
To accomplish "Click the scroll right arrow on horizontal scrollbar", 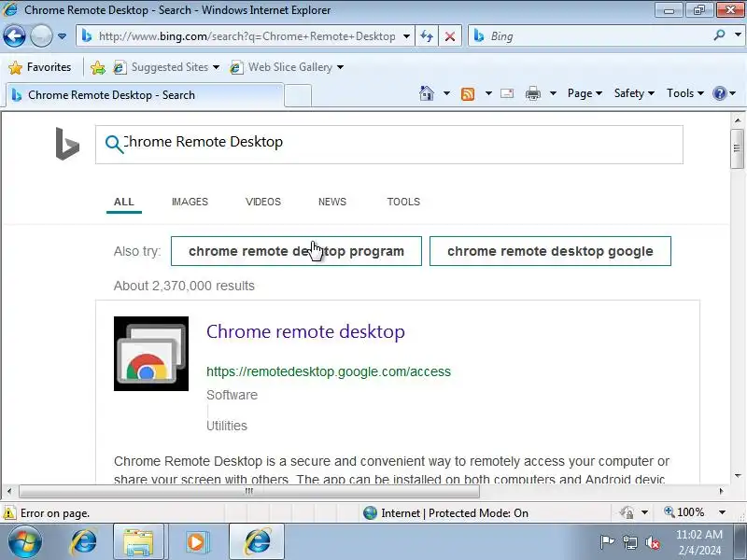I will tap(721, 491).
